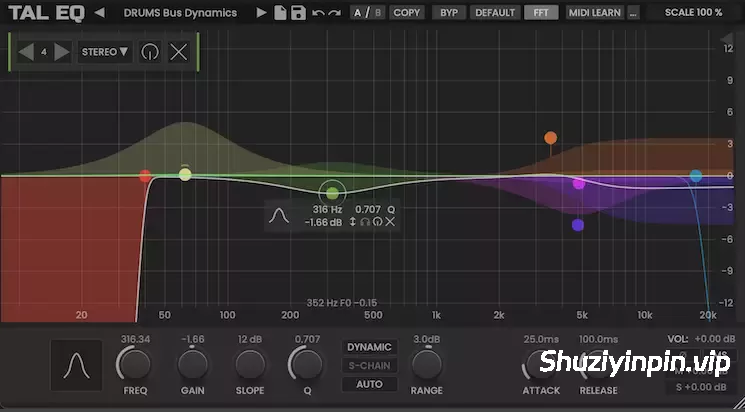The image size is (745, 412).
Task: Undo the last change
Action: click(x=318, y=13)
